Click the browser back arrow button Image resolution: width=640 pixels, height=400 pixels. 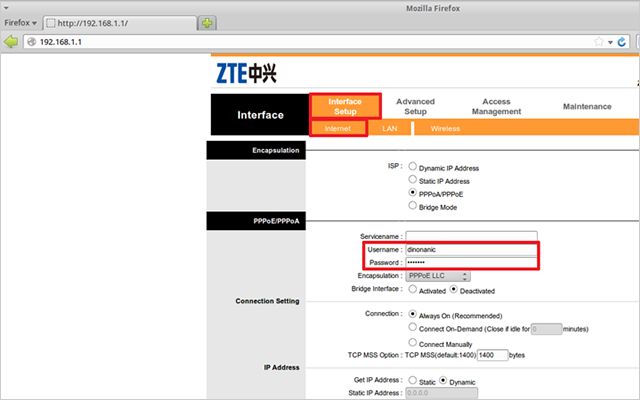12,42
